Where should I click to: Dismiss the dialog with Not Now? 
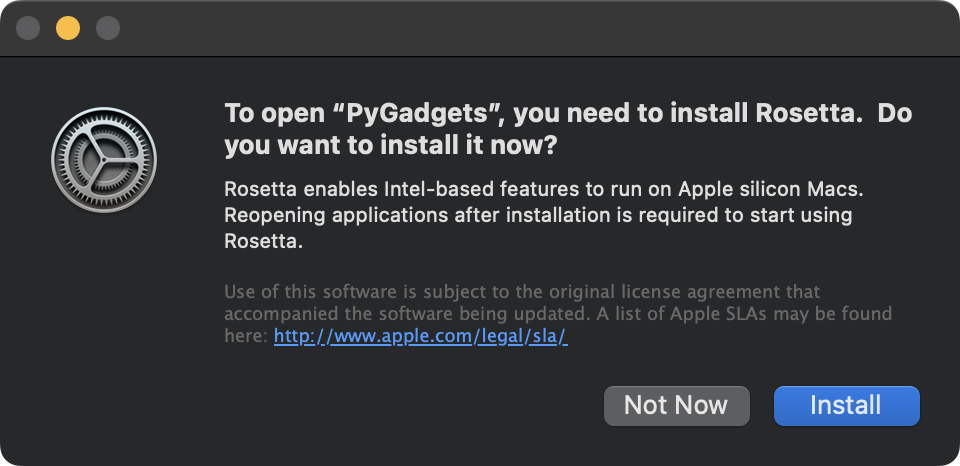point(677,405)
